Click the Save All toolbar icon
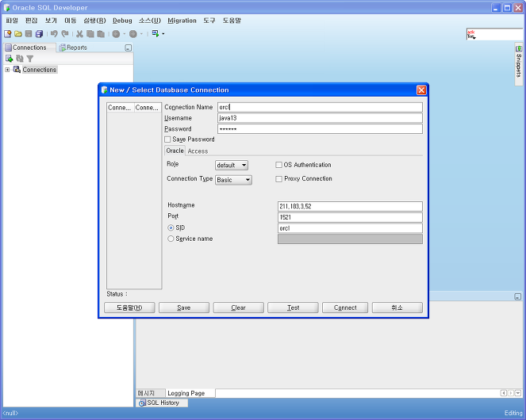Image resolution: width=526 pixels, height=420 pixels. (39, 34)
